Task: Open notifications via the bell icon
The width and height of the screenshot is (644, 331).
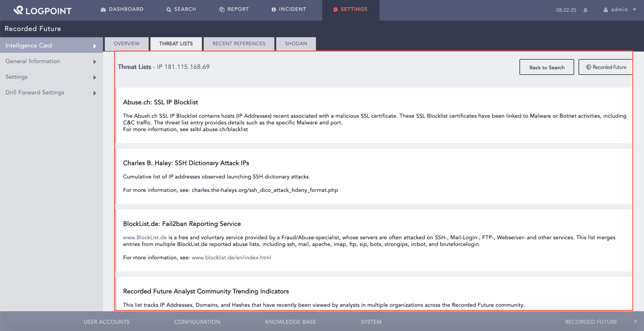Action: [x=585, y=9]
